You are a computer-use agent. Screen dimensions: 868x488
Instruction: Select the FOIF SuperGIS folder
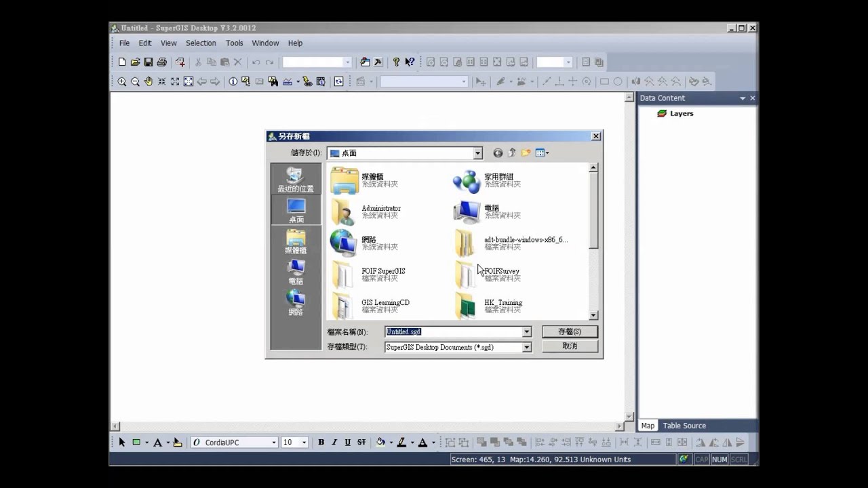click(x=368, y=274)
